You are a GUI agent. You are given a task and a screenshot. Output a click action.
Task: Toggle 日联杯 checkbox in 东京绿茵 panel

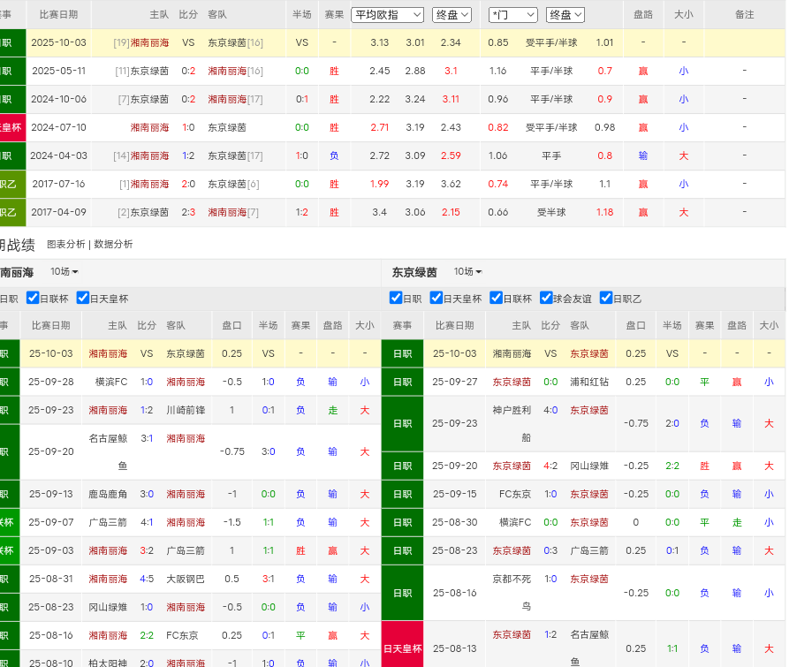[497, 299]
